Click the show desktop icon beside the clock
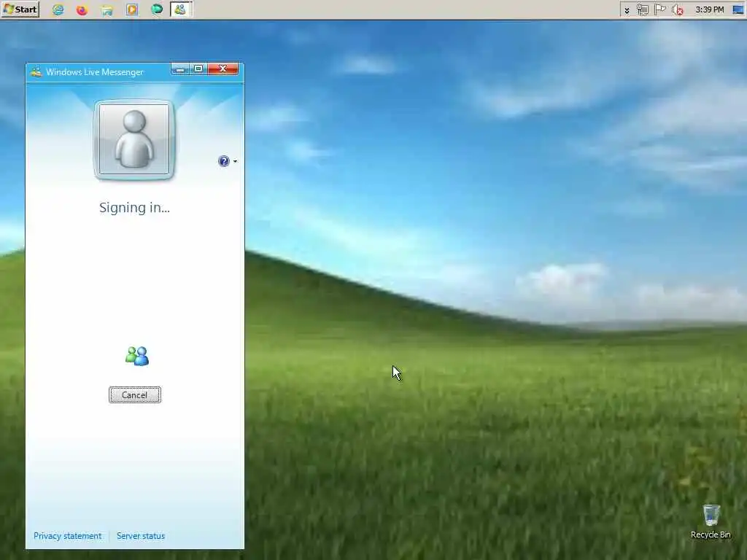Viewport: 747px width, 560px height. (x=738, y=9)
